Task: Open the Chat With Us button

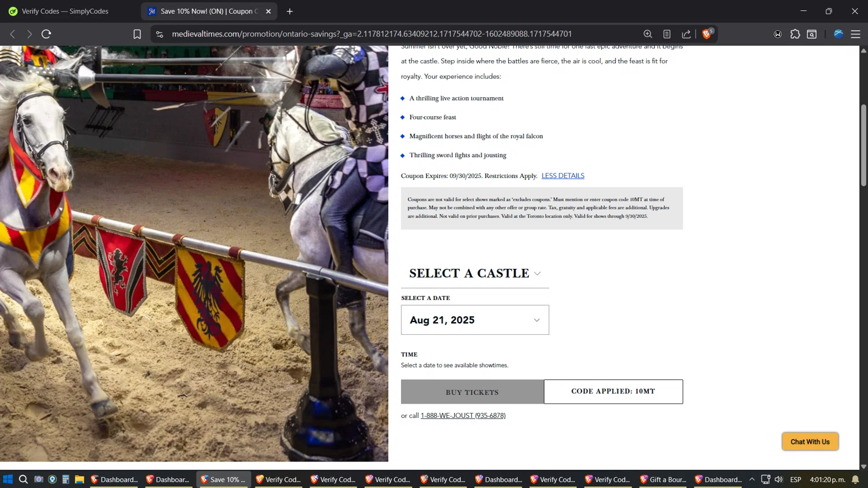Action: pyautogui.click(x=810, y=442)
